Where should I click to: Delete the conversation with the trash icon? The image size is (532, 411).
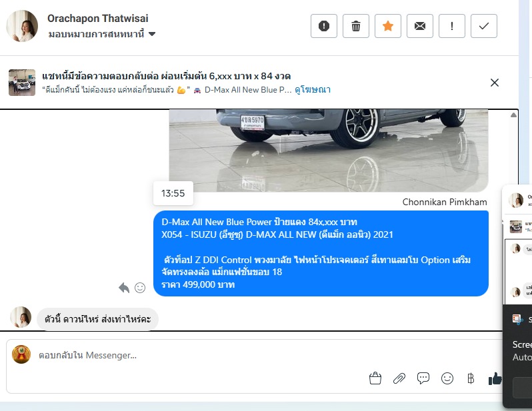point(355,26)
